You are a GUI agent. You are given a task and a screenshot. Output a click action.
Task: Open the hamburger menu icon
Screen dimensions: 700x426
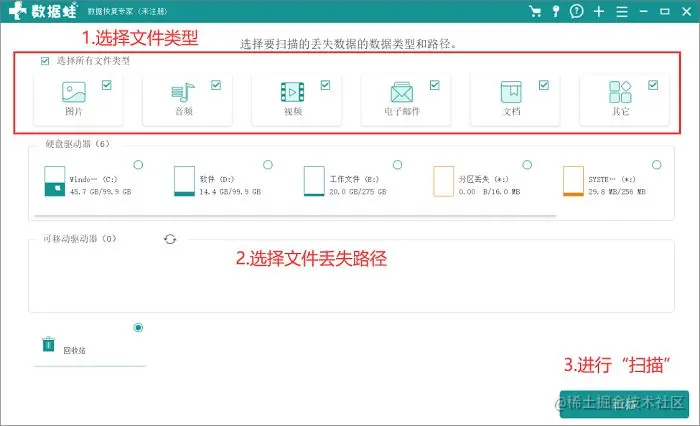[622, 12]
